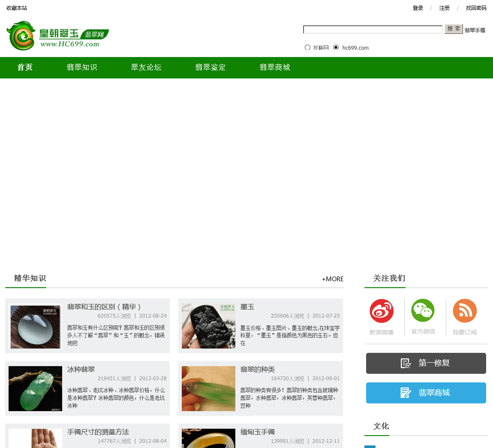Select the 精华知识 section heading
Screen dimensions: 493x448
[x=30, y=278]
